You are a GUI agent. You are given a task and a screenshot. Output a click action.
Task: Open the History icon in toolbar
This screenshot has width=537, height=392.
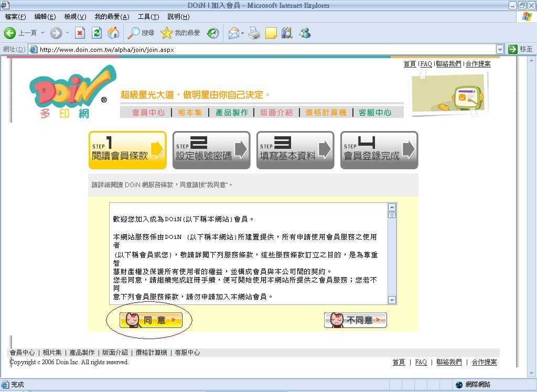coord(213,33)
